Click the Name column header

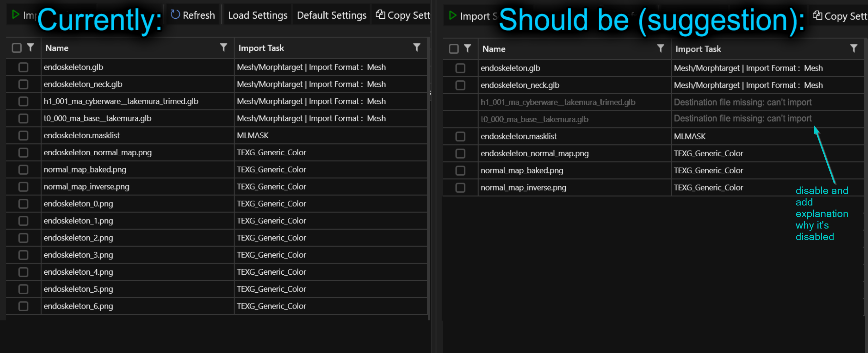(x=57, y=47)
